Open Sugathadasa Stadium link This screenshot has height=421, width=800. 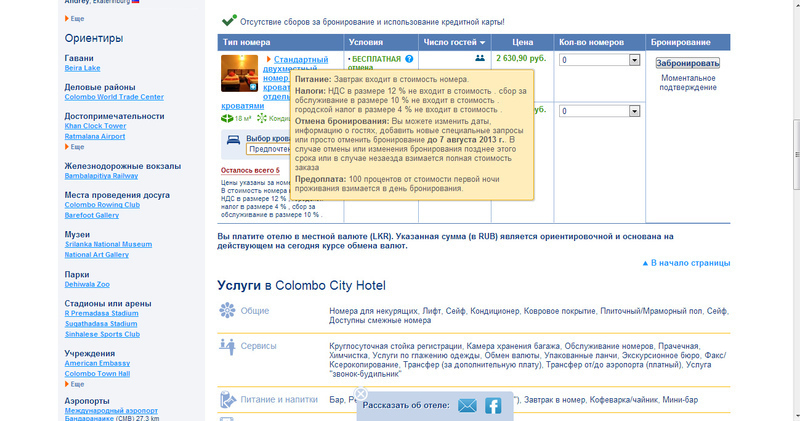[x=101, y=324]
